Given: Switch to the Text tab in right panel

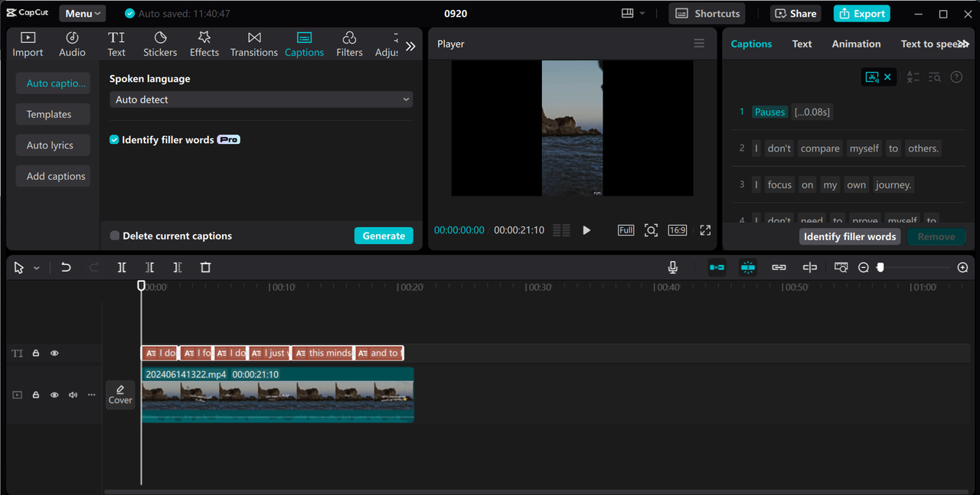Looking at the screenshot, I should [802, 44].
